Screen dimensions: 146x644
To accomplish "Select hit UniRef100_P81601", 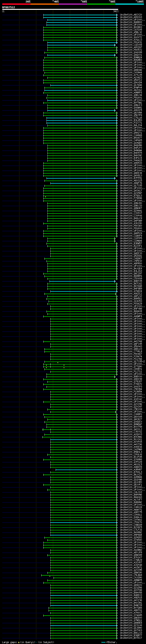I will (131, 98).
